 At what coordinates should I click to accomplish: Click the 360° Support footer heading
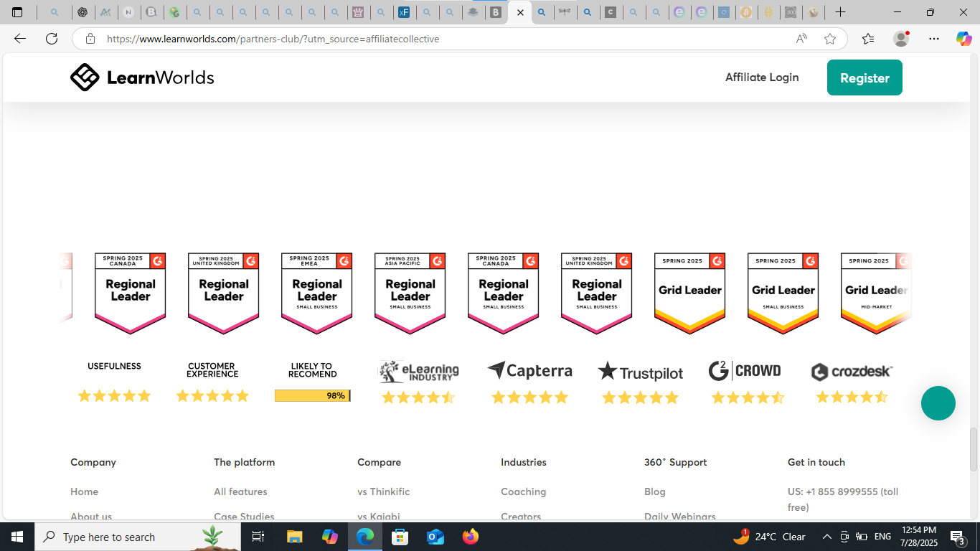(x=676, y=462)
